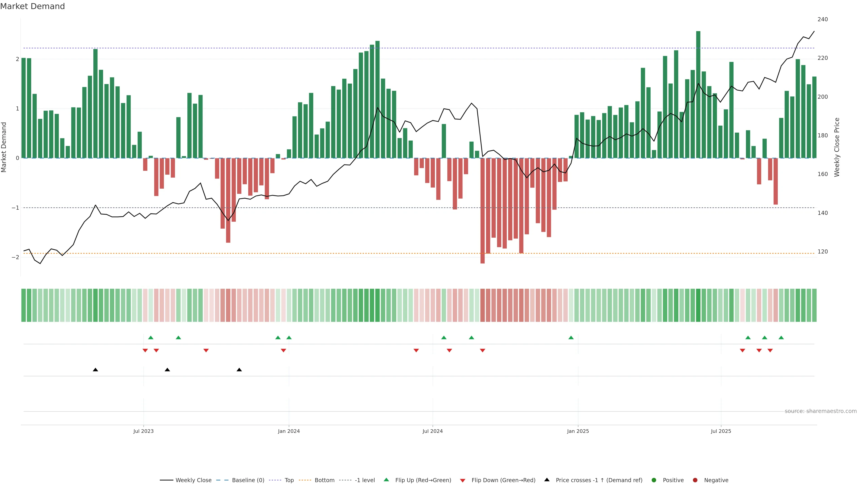Click the red Negative legend dot

(695, 480)
